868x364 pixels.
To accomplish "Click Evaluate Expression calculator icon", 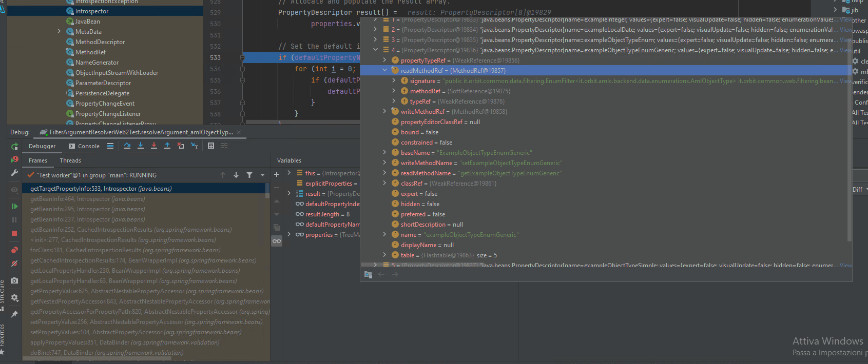I will (x=211, y=146).
